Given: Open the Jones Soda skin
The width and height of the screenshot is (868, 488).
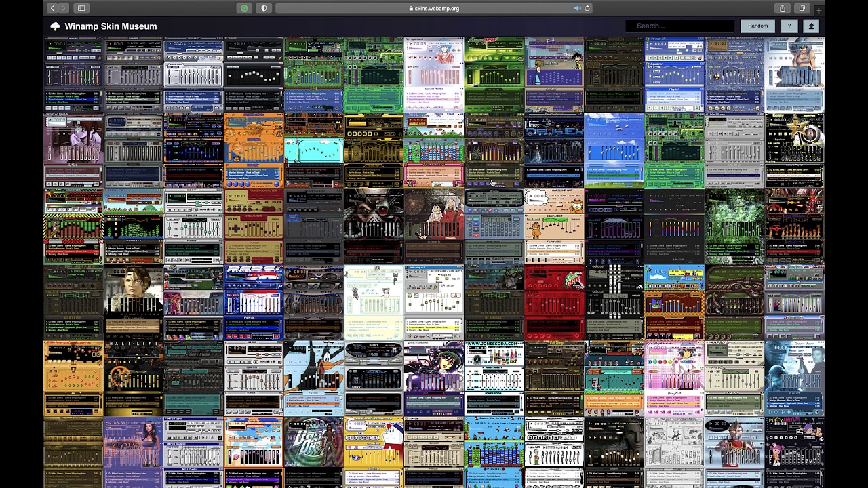Looking at the screenshot, I should (x=494, y=378).
